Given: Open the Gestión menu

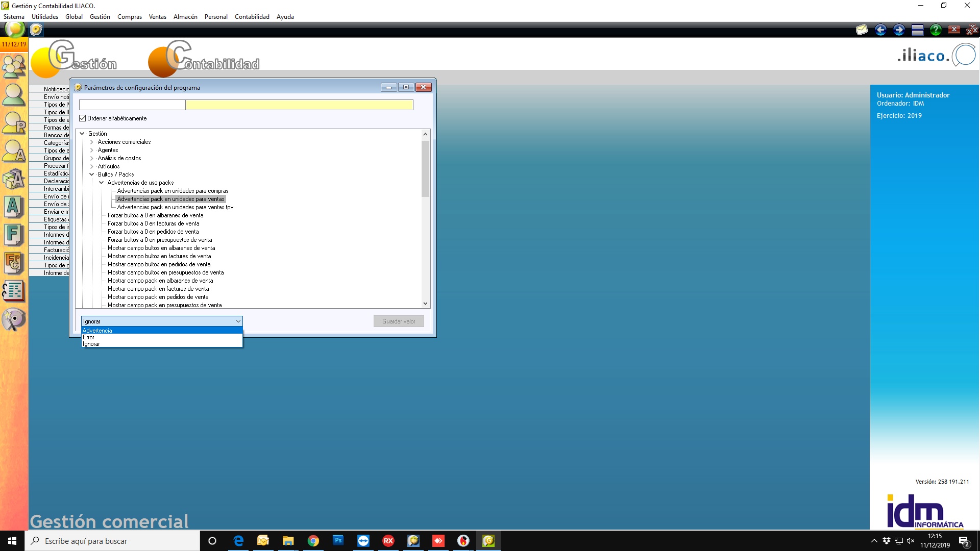Looking at the screenshot, I should coord(100,17).
